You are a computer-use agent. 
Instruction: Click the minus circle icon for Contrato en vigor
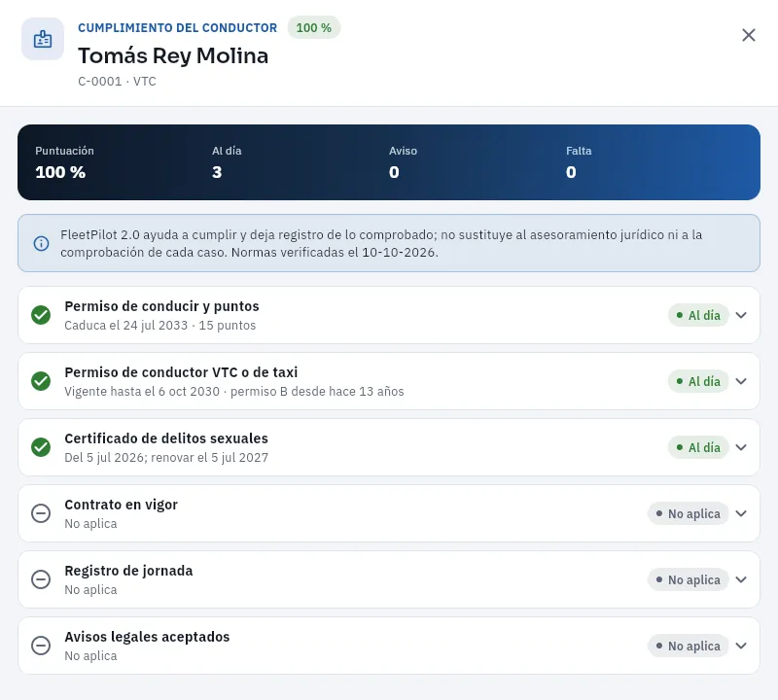41,513
